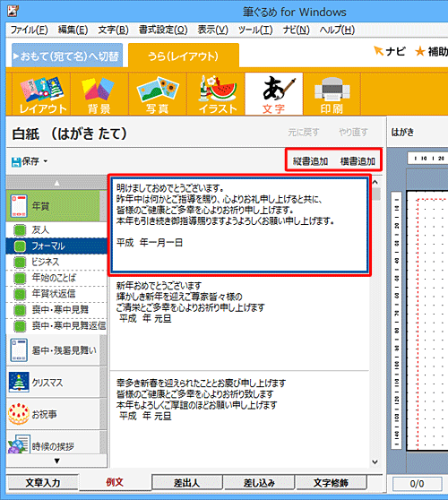The height and width of the screenshot is (500, 448).
Task: Switch to 差出人 bottom tab
Action: (x=187, y=482)
